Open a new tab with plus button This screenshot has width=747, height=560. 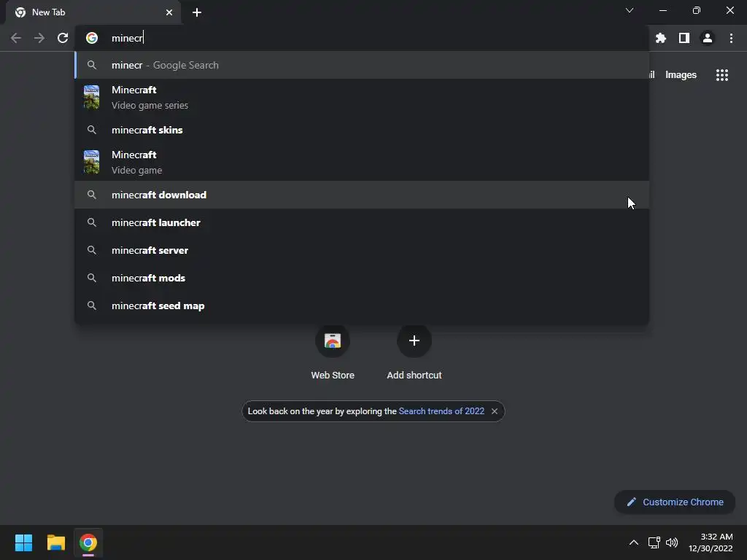coord(197,12)
